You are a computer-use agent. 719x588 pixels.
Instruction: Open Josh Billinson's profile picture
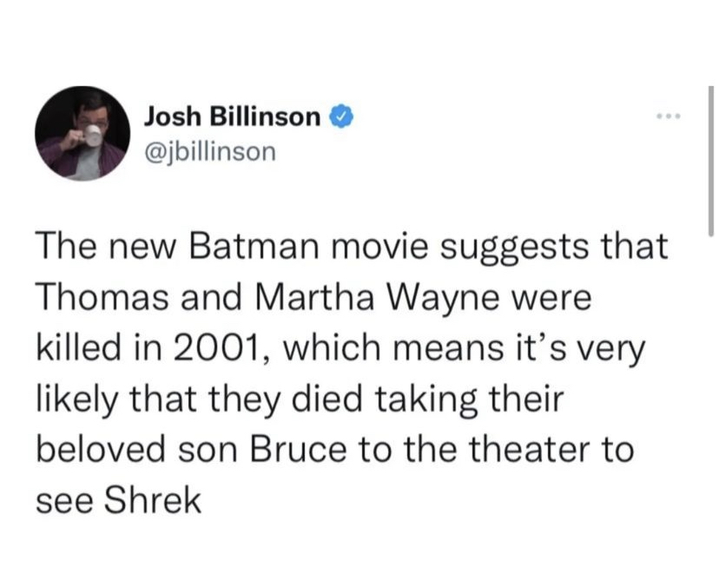coord(82,134)
